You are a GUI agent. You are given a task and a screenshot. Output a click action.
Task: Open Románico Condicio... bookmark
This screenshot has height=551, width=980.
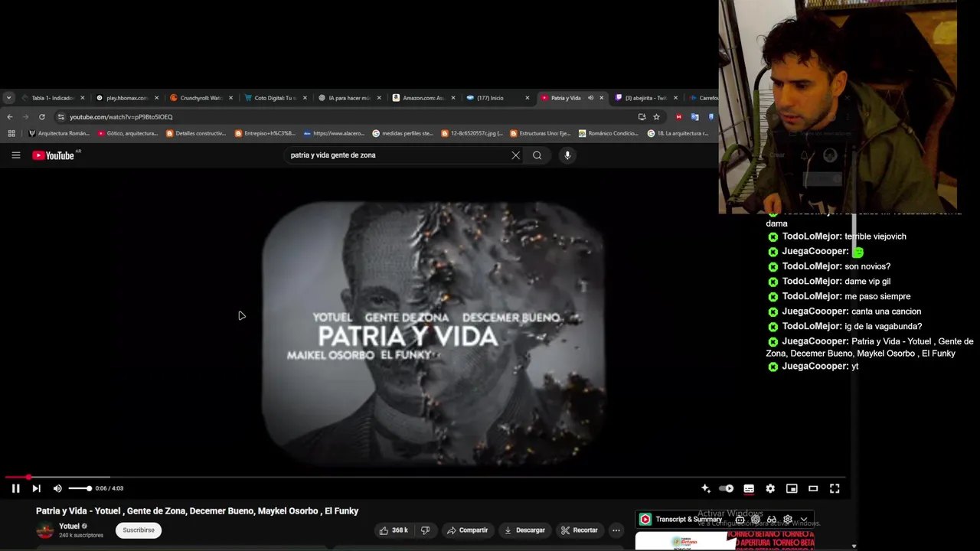coord(609,133)
